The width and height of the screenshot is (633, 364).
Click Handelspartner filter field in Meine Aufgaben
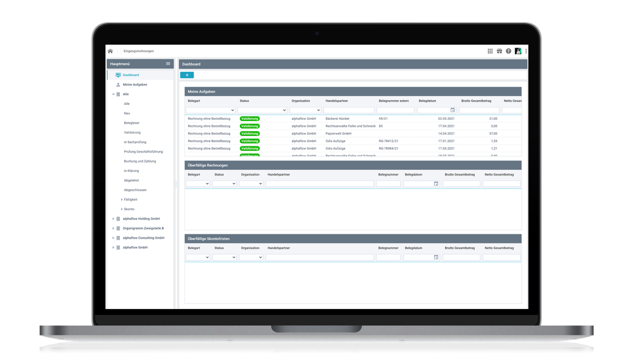pos(349,110)
